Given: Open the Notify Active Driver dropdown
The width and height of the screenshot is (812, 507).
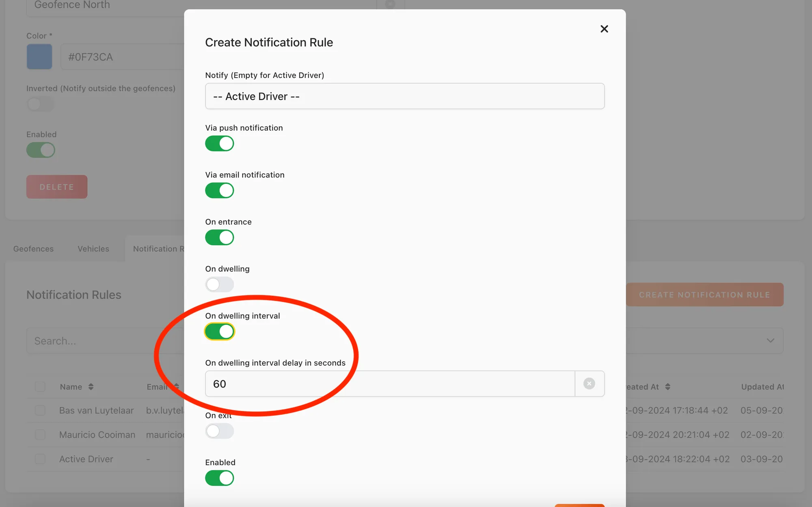Looking at the screenshot, I should pos(405,96).
